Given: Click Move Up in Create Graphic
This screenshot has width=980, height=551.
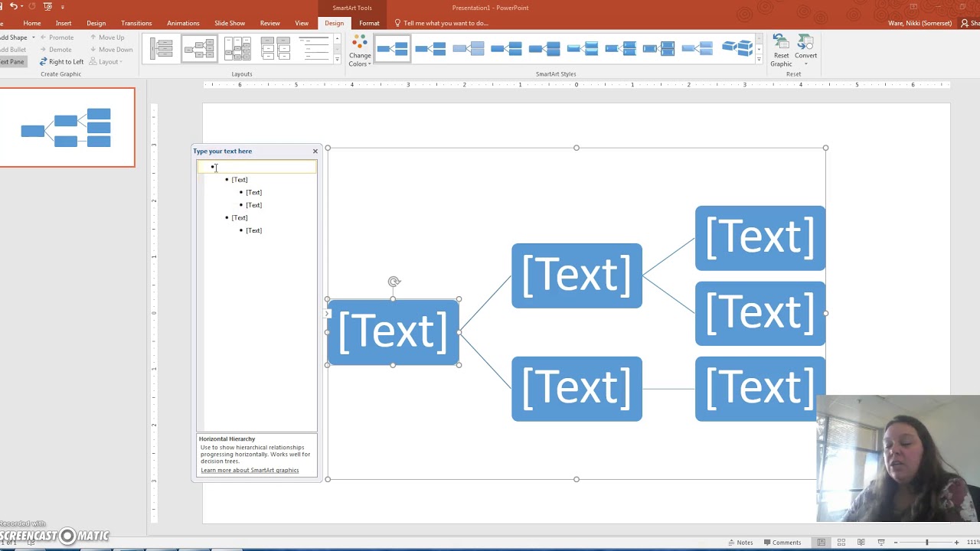Looking at the screenshot, I should pyautogui.click(x=107, y=37).
